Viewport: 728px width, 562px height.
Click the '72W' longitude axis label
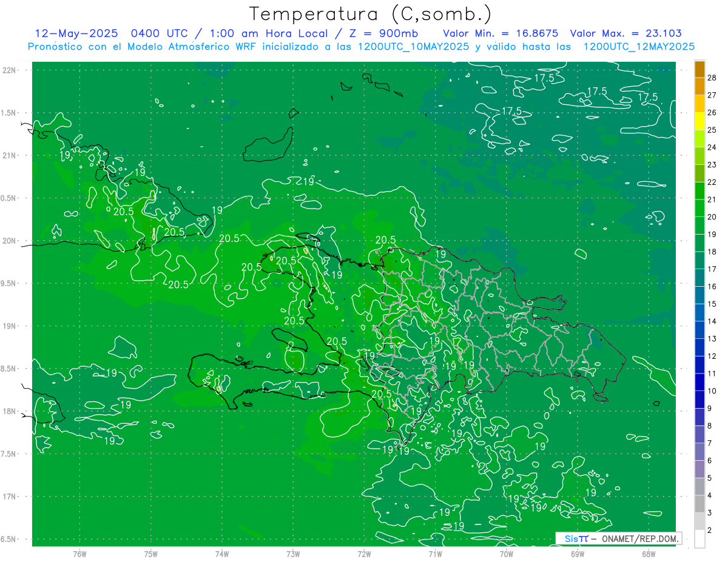pos(364,554)
